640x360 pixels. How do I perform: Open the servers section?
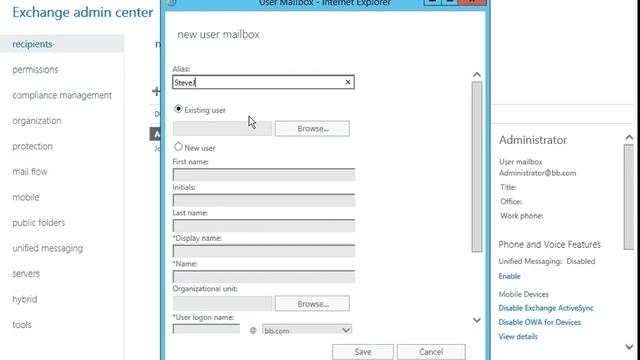tap(26, 273)
